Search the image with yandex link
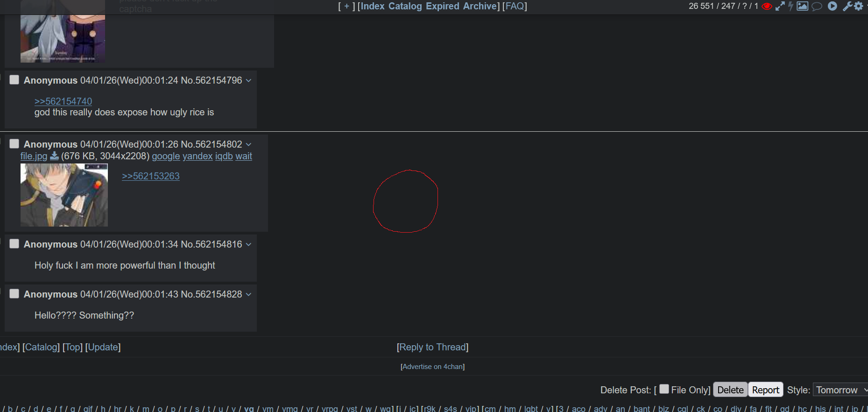 [198, 156]
